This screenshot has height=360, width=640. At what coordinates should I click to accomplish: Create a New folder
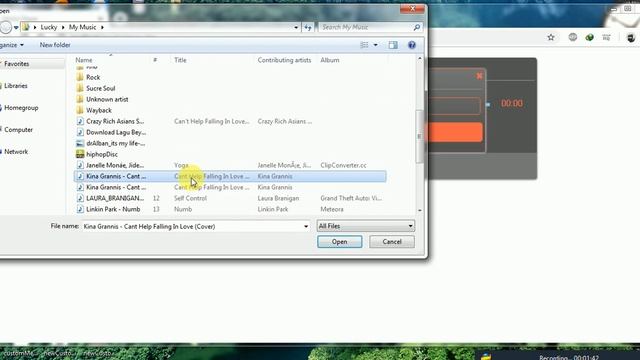55,45
